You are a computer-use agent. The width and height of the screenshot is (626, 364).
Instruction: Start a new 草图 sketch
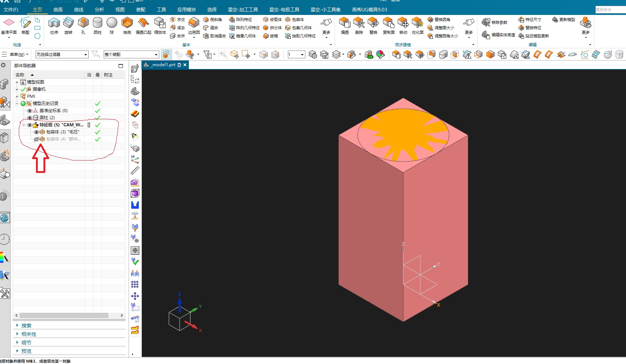click(x=25, y=26)
